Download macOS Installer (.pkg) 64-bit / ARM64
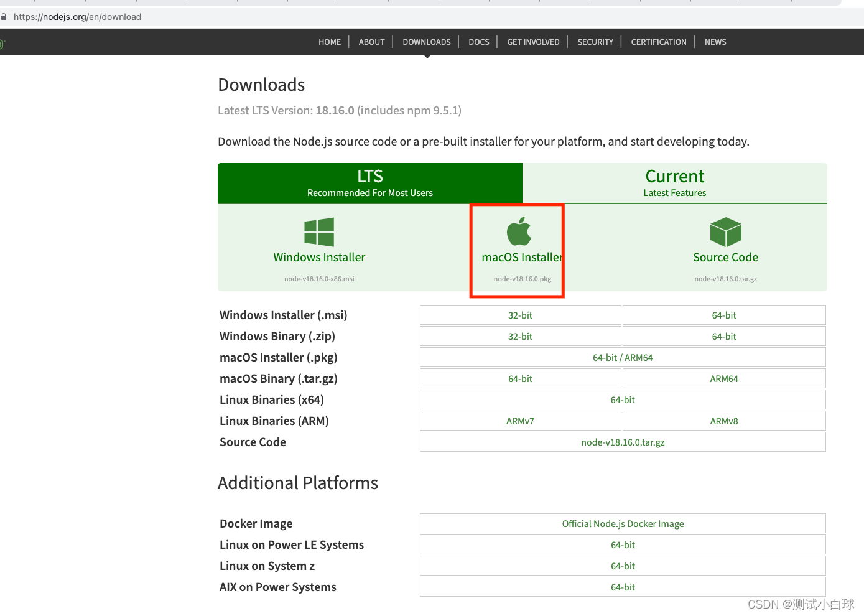The height and width of the screenshot is (616, 864). pyautogui.click(x=623, y=357)
